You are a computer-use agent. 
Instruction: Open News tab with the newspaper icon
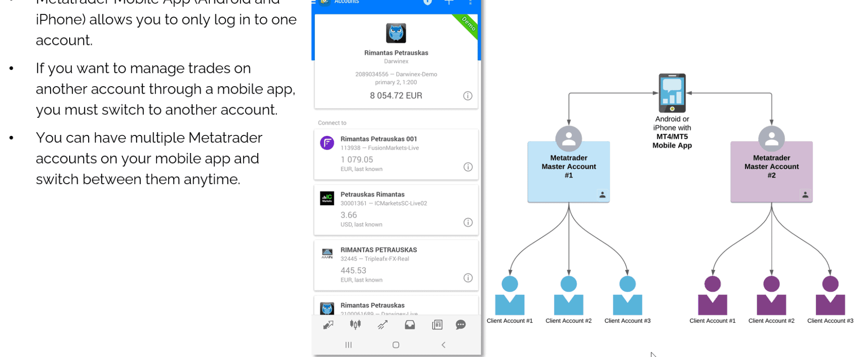[437, 325]
